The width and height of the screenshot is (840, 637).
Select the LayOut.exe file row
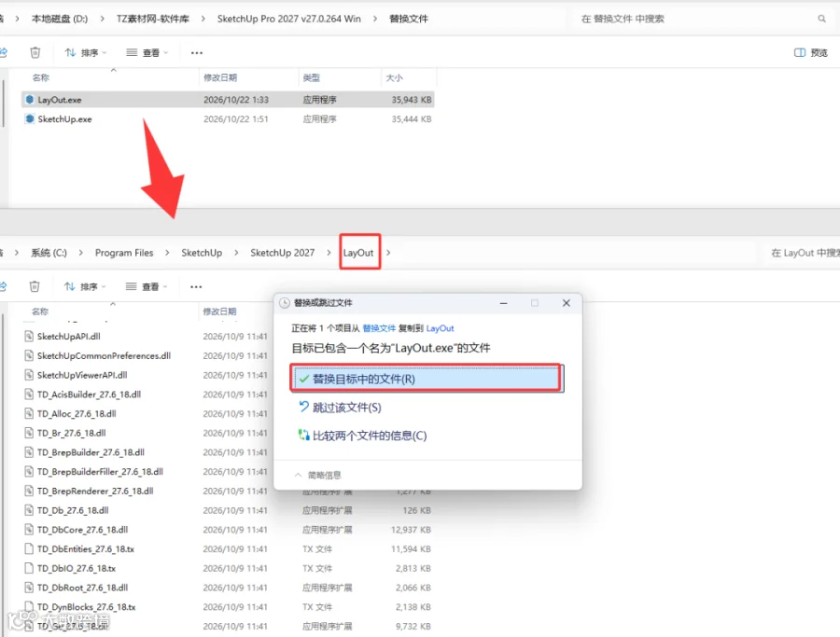(228, 100)
